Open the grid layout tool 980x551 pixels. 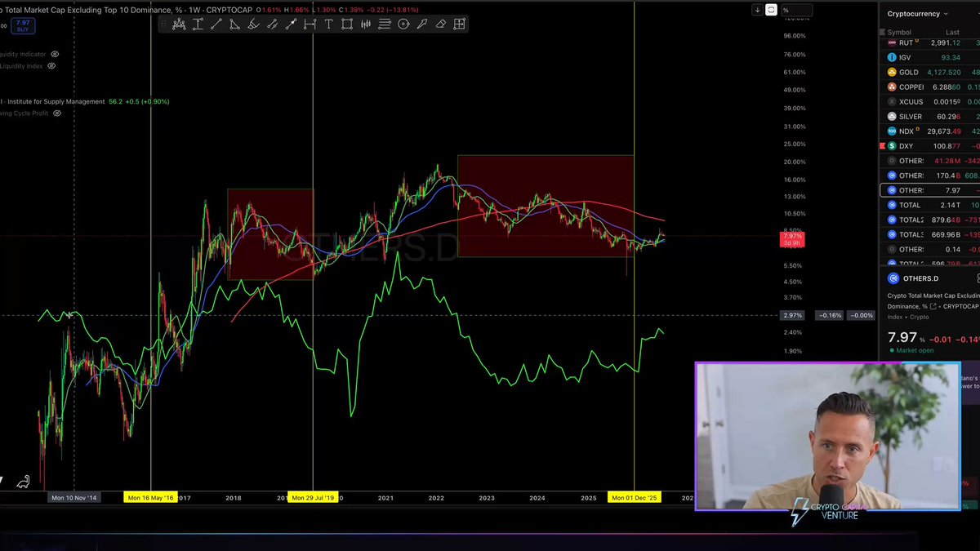click(x=459, y=24)
